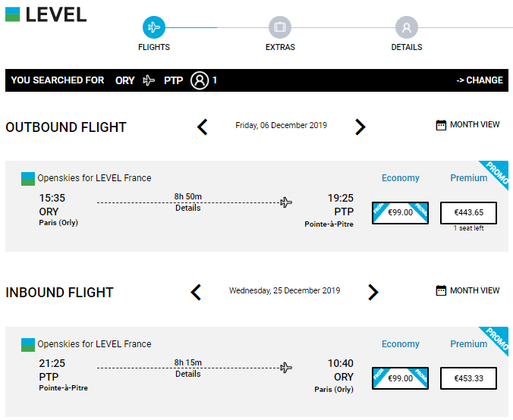Go to previous inbound flight date

click(x=196, y=292)
